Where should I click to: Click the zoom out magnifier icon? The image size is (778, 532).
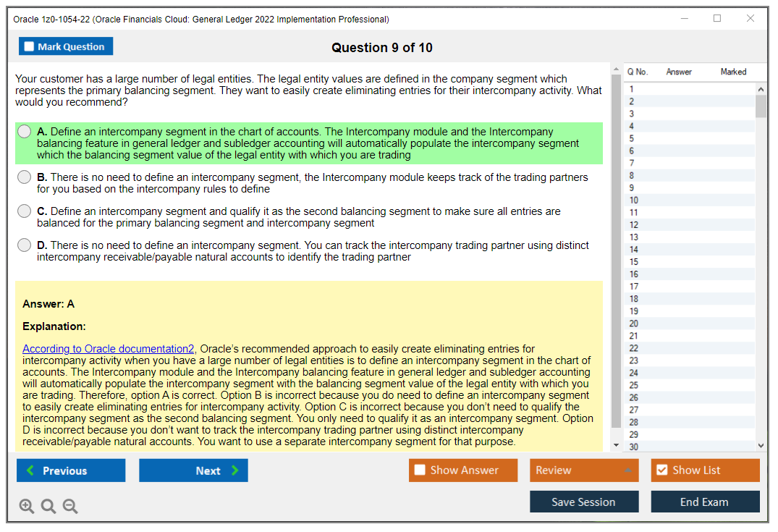pos(70,507)
